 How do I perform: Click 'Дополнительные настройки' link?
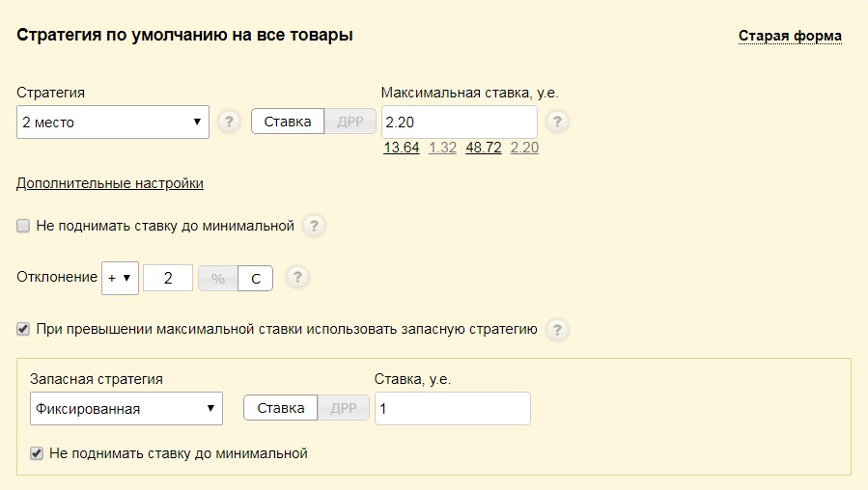coord(110,183)
